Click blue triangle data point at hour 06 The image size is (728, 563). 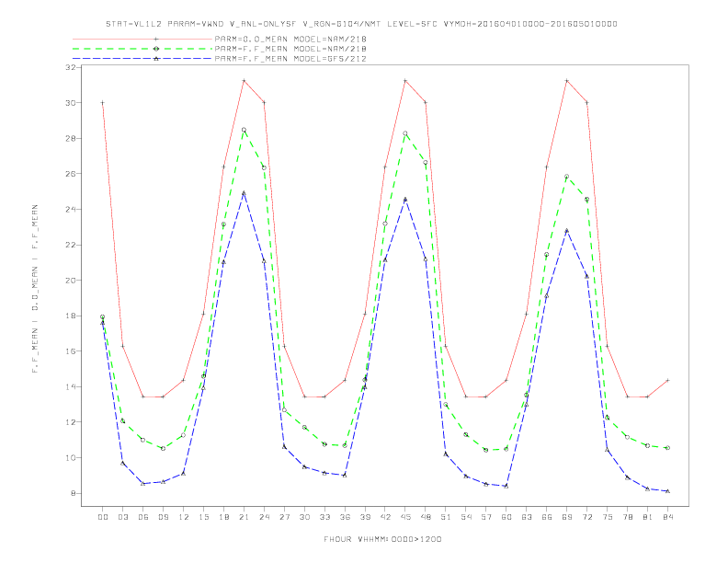pyautogui.click(x=143, y=484)
